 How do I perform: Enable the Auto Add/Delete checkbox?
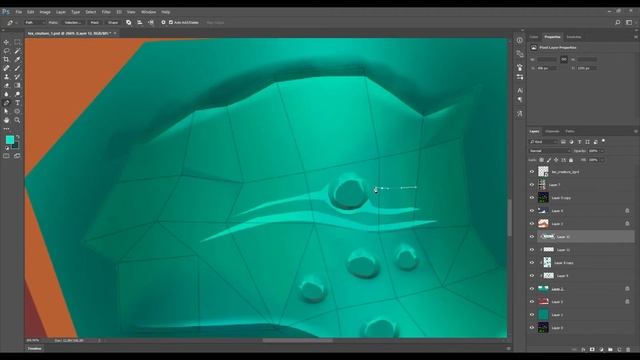[171, 22]
